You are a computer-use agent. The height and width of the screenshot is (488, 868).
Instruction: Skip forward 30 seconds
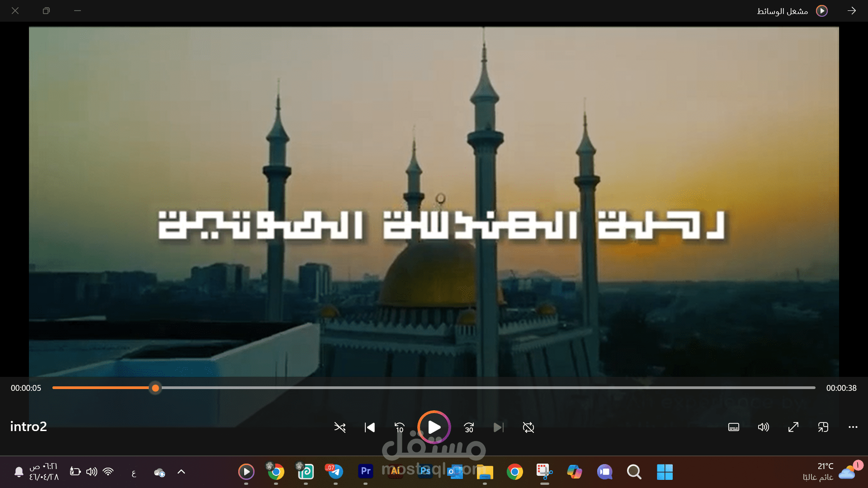point(469,427)
